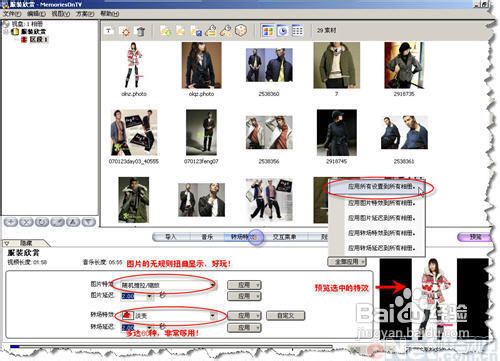Image resolution: width=500 pixels, height=361 pixels.
Task: Click the purple 预览 button
Action: [x=475, y=237]
